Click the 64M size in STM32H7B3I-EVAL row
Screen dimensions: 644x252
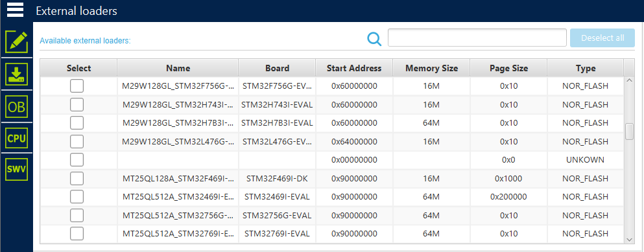point(431,122)
